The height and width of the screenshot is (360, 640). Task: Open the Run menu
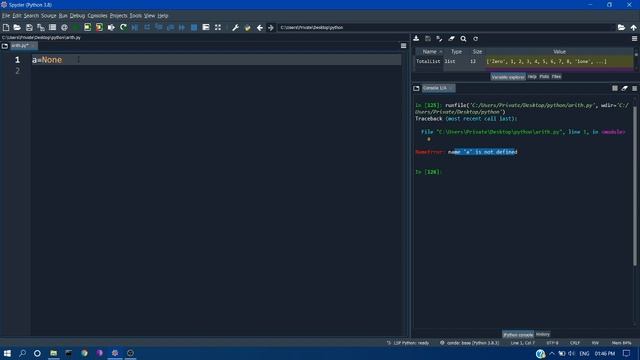coord(63,16)
